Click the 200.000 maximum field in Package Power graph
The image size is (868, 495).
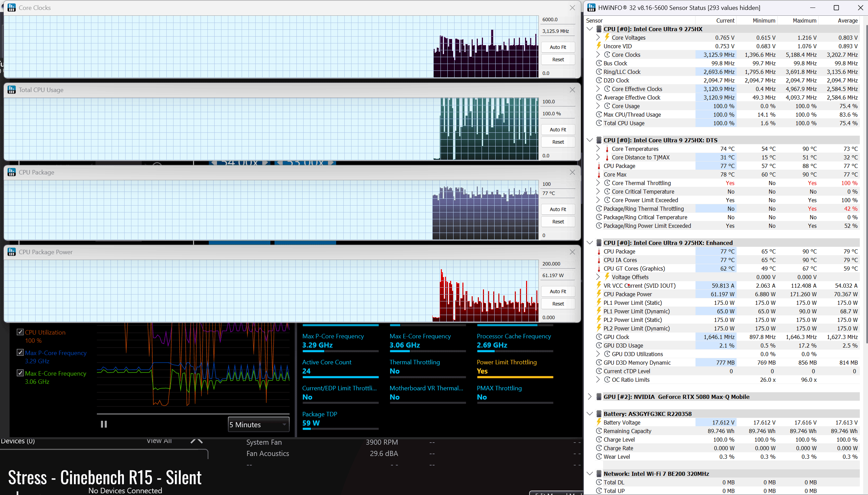[x=558, y=264]
